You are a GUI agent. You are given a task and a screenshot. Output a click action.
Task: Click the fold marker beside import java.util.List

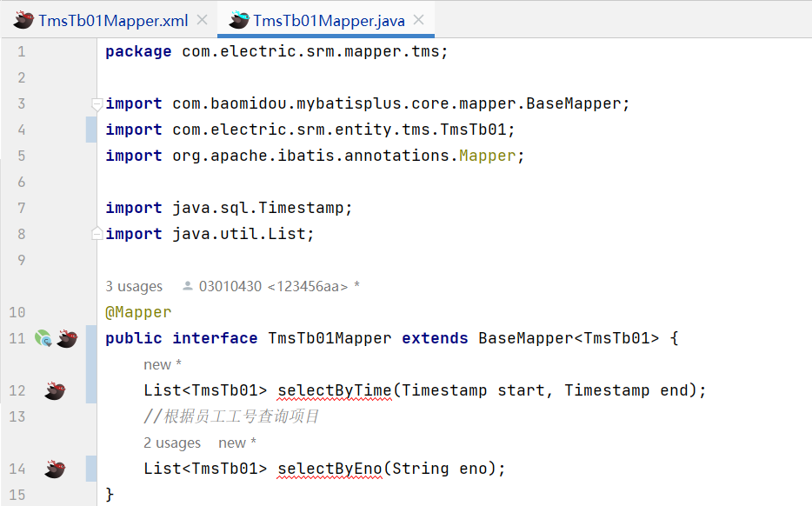pos(97,233)
